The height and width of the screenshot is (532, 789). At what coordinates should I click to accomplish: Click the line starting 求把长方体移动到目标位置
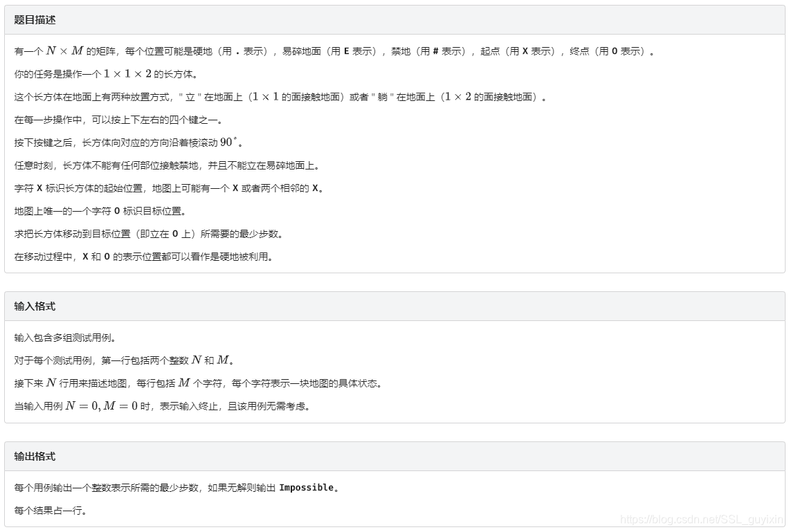[x=149, y=234]
